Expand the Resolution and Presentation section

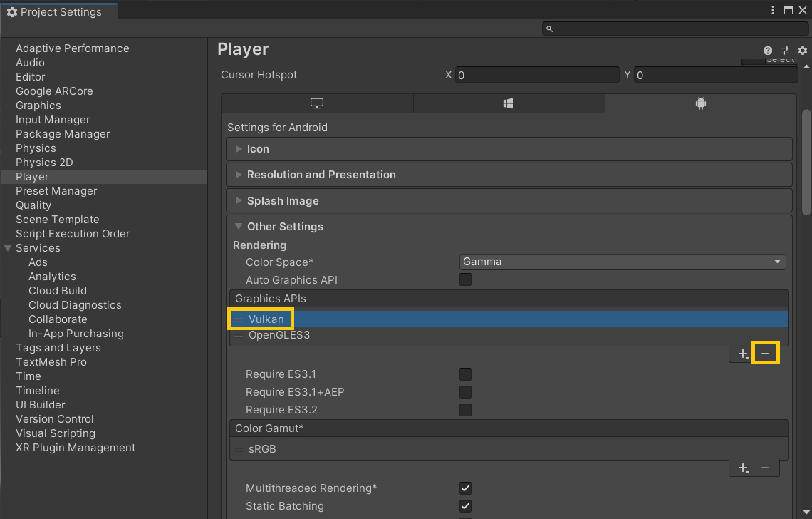(x=509, y=175)
